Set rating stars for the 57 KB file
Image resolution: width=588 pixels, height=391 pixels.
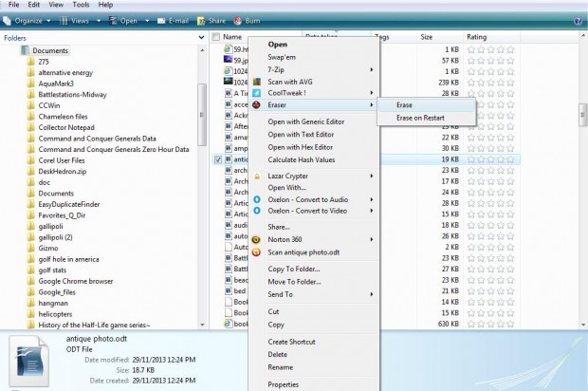point(491,61)
